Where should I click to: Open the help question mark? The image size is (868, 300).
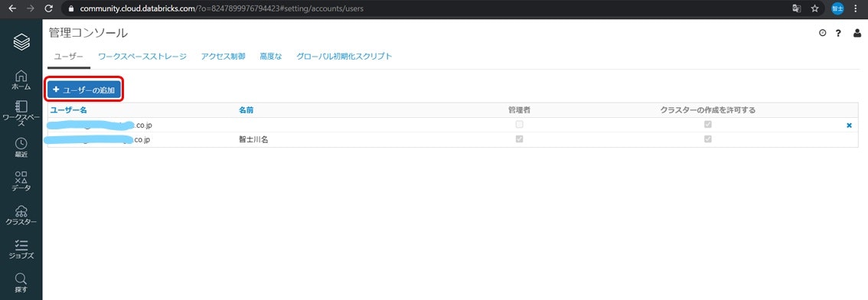(x=839, y=33)
